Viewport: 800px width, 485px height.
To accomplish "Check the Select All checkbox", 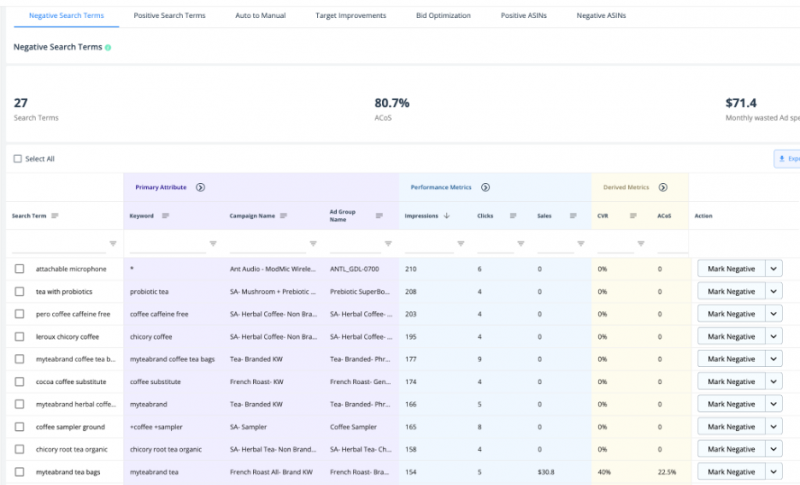I will pyautogui.click(x=17, y=159).
